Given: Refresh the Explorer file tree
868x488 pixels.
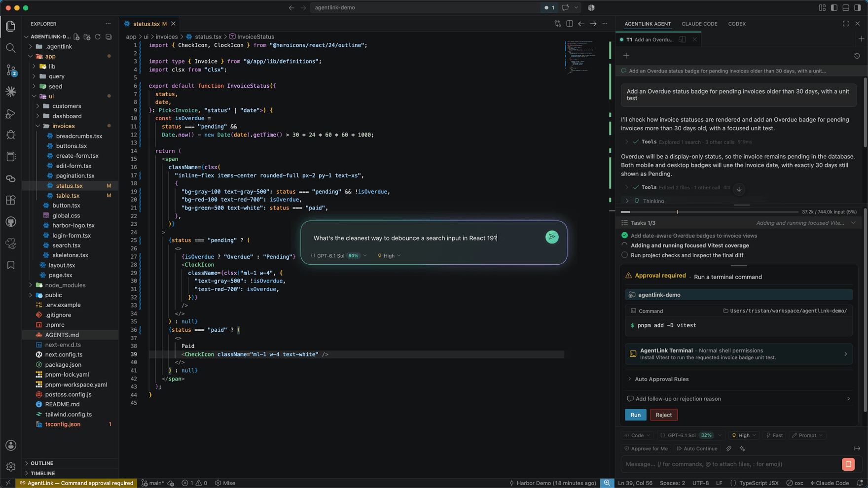Looking at the screenshot, I should pyautogui.click(x=98, y=37).
